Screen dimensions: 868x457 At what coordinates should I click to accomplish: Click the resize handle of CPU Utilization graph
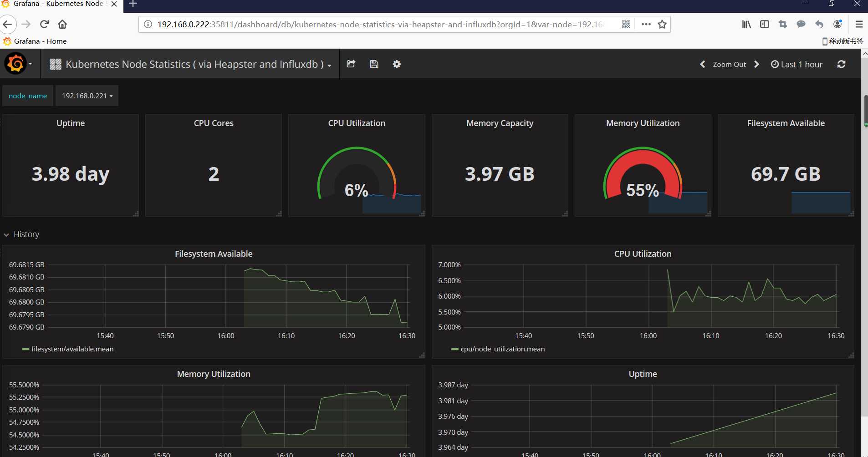[851, 355]
